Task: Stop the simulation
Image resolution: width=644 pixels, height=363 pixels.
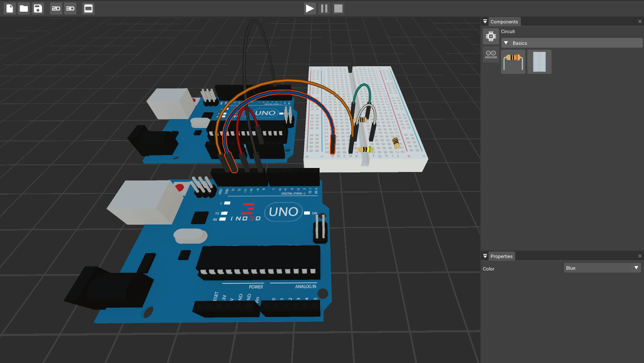Action: click(338, 8)
